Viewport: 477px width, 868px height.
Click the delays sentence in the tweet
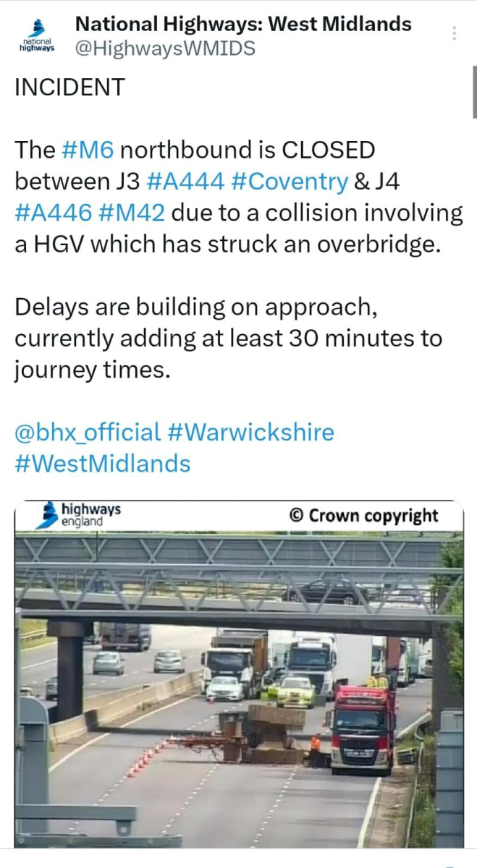(x=228, y=339)
